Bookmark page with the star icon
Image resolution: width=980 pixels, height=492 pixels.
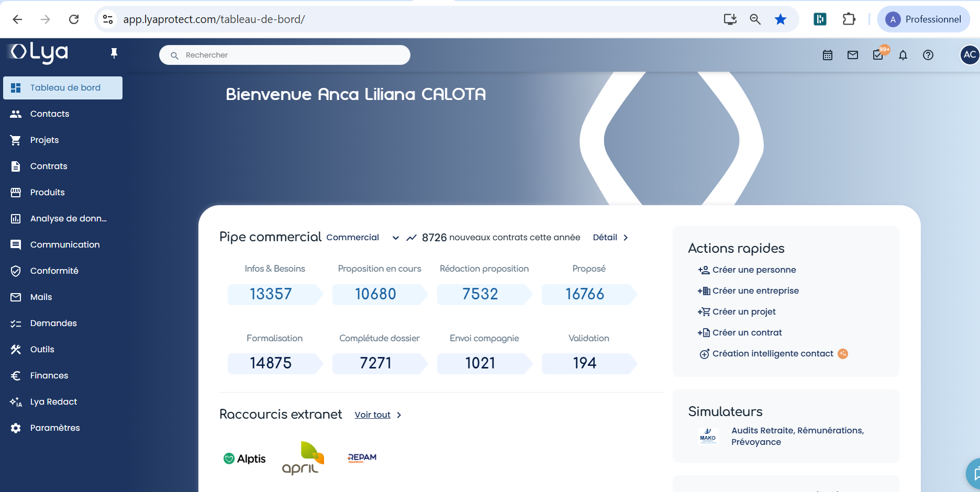click(780, 19)
